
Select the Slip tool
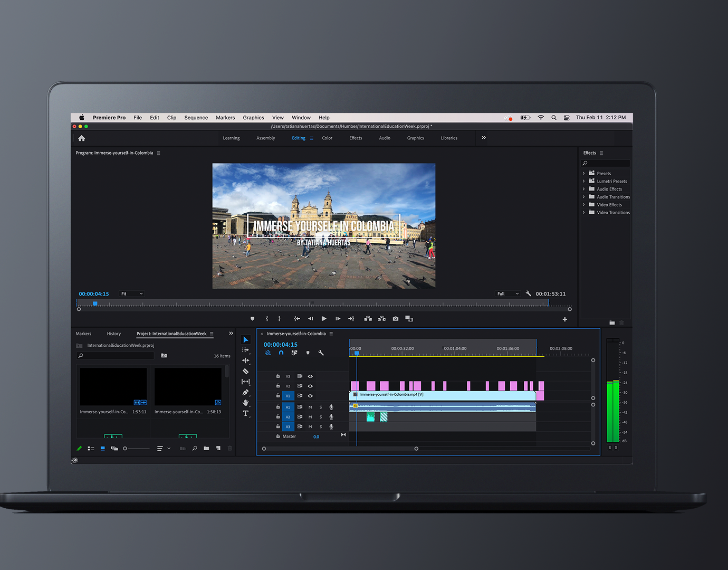[245, 382]
